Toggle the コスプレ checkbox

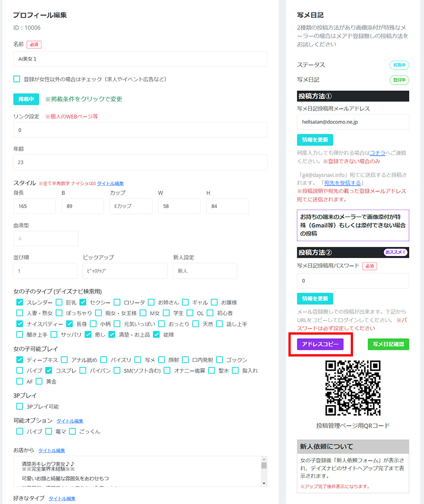click(49, 371)
